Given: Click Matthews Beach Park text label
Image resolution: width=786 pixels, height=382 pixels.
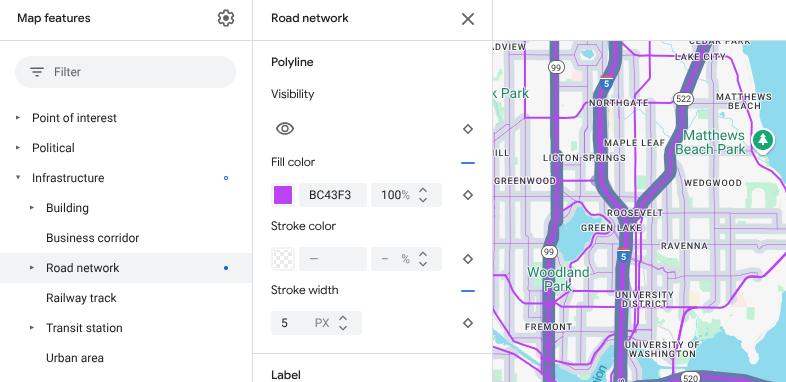Looking at the screenshot, I should [709, 142].
